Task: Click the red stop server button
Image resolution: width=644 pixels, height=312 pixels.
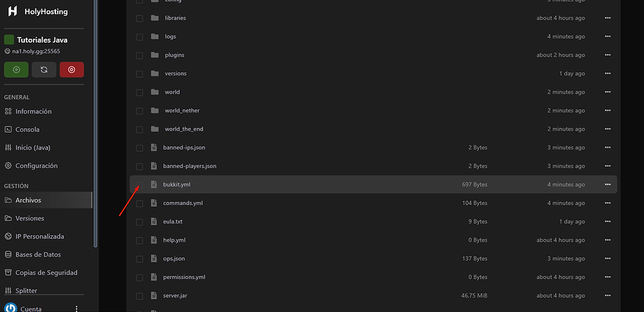Action: coord(72,69)
